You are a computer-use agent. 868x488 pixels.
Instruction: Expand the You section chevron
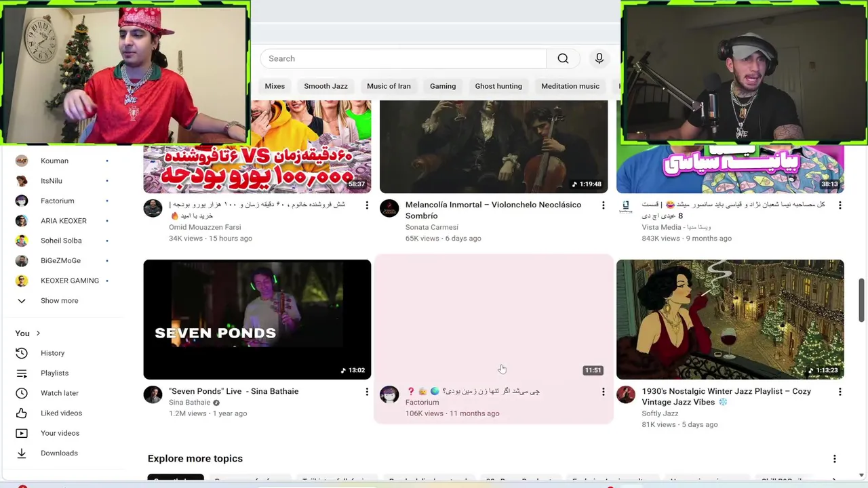(x=38, y=333)
